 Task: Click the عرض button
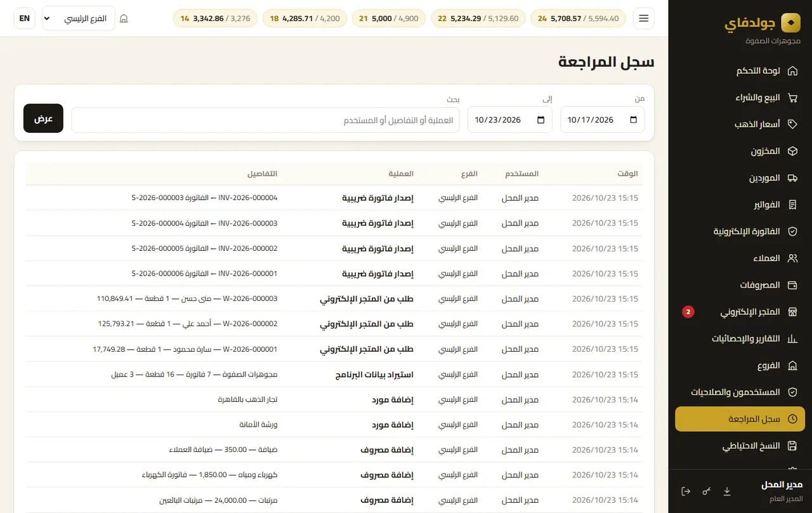tap(43, 118)
